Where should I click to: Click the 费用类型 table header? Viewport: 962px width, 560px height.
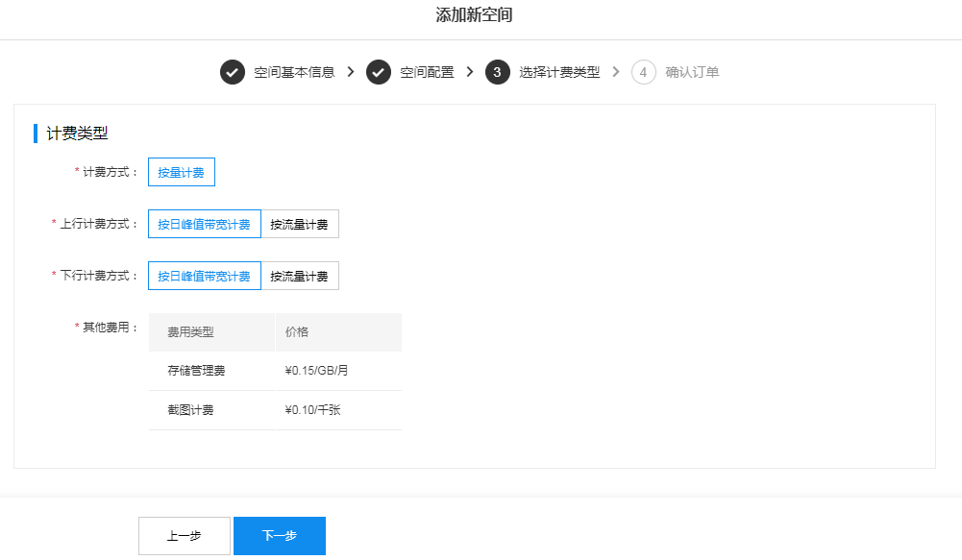[x=211, y=332]
